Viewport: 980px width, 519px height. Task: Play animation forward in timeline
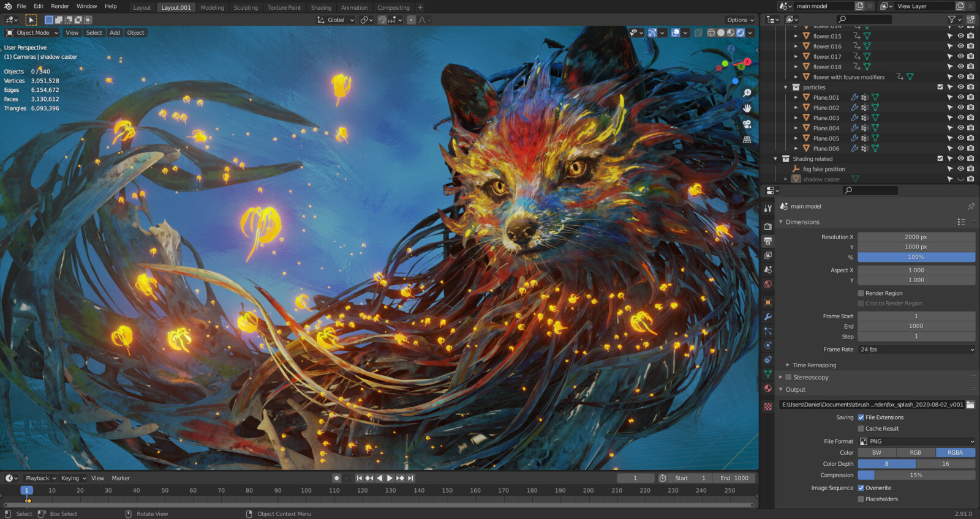tap(390, 478)
